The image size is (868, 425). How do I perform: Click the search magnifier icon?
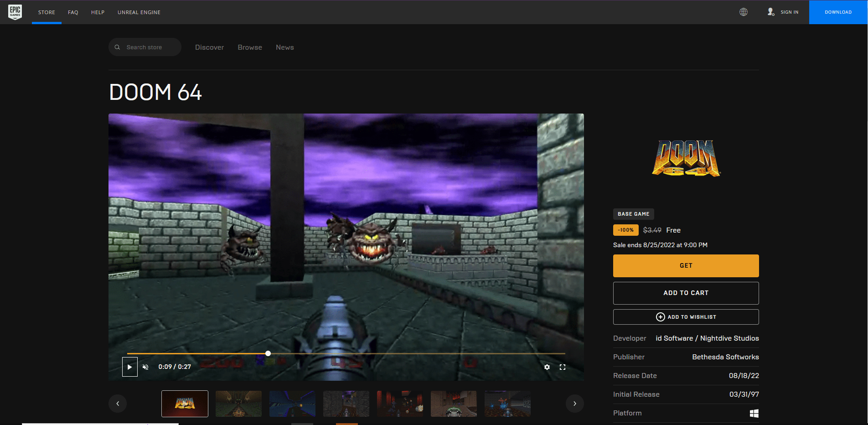pyautogui.click(x=117, y=47)
